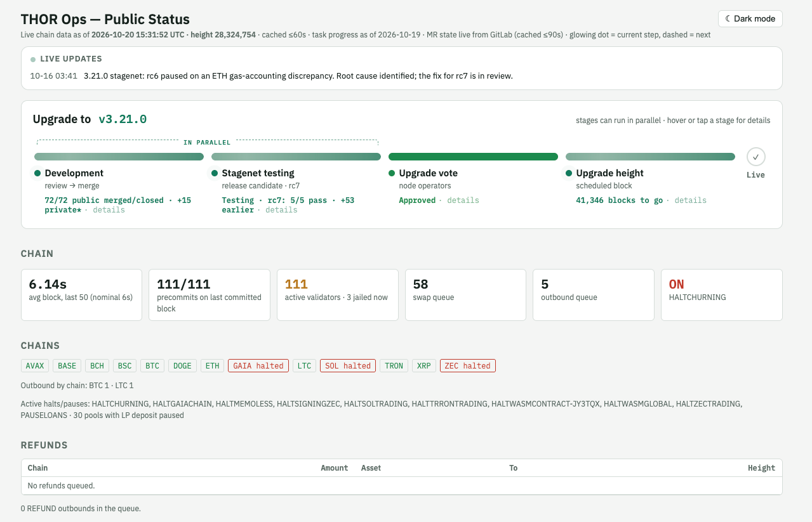
Task: Click the 'height 28,324,754' text
Action: point(223,35)
